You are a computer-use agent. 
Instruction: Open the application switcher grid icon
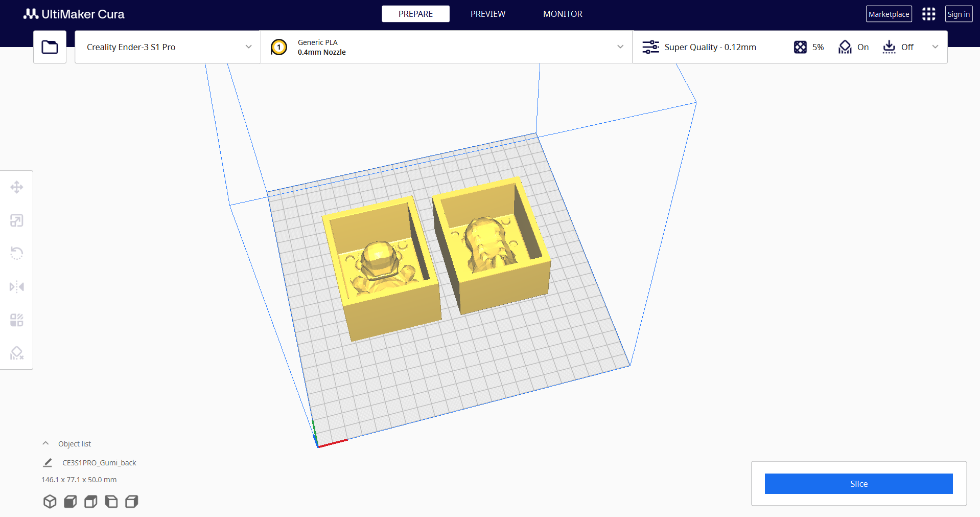[x=928, y=14]
